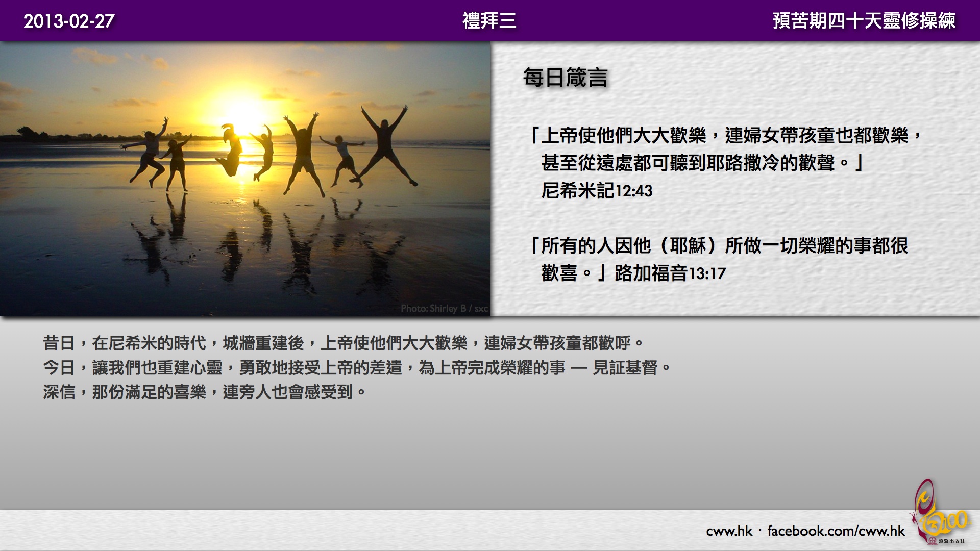Select the 每日箴言 heading
The height and width of the screenshot is (551, 980).
point(565,78)
